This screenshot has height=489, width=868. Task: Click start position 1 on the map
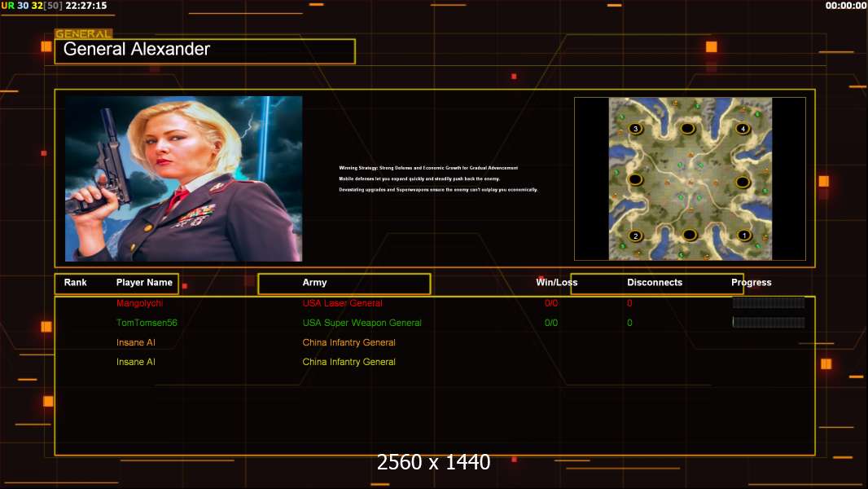pyautogui.click(x=744, y=236)
